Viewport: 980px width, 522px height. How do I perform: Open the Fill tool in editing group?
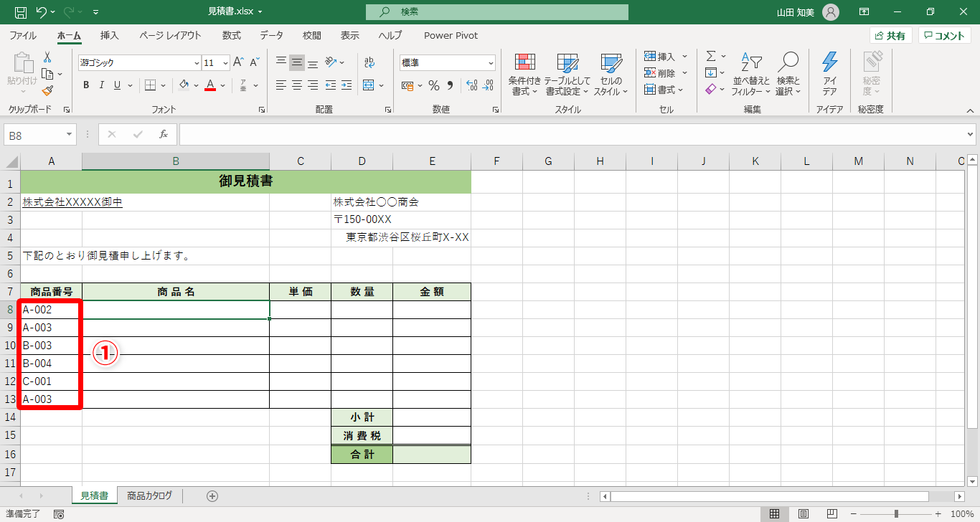711,72
